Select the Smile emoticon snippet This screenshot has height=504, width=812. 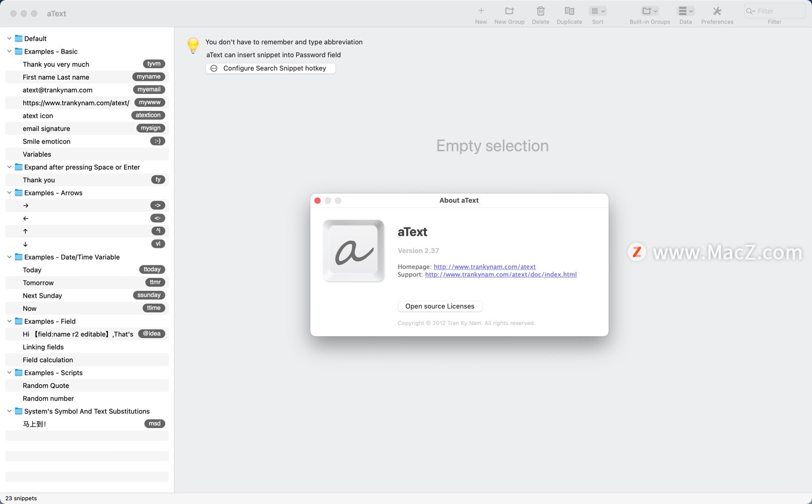pos(87,141)
